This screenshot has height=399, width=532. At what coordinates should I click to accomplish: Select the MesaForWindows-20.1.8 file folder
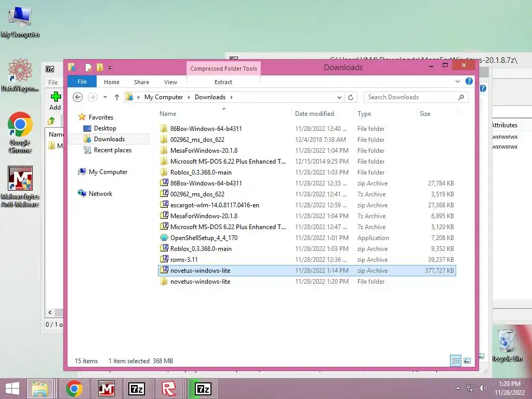(307, 150)
